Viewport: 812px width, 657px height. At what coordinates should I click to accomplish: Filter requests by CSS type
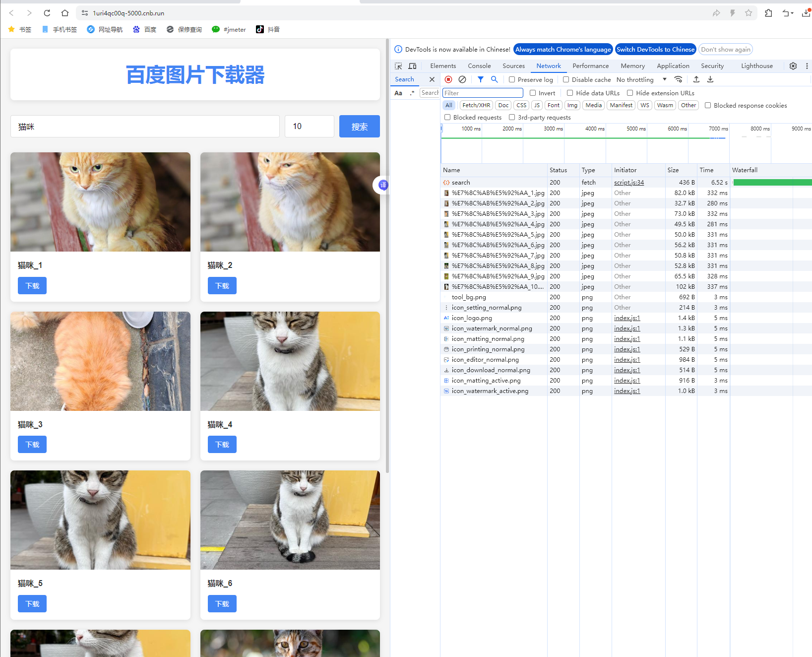tap(521, 105)
